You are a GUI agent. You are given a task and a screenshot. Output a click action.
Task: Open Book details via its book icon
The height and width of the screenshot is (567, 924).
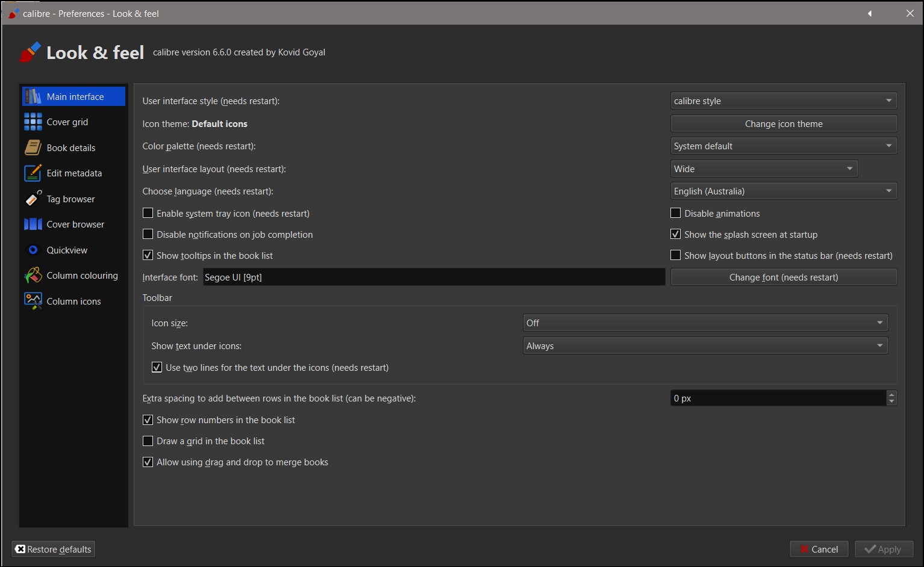(x=33, y=147)
